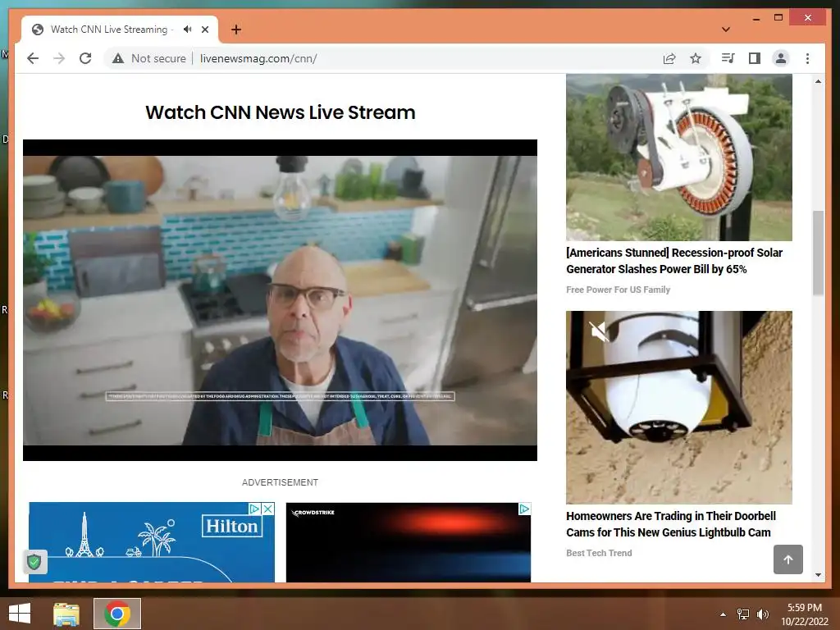Reload the page with the refresh icon
This screenshot has width=840, height=630.
tap(85, 58)
